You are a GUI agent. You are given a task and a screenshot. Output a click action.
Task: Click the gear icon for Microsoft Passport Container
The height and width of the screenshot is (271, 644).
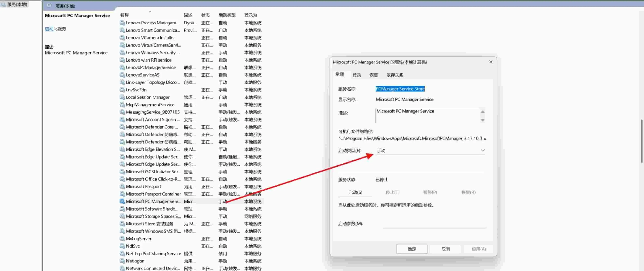[122, 194]
